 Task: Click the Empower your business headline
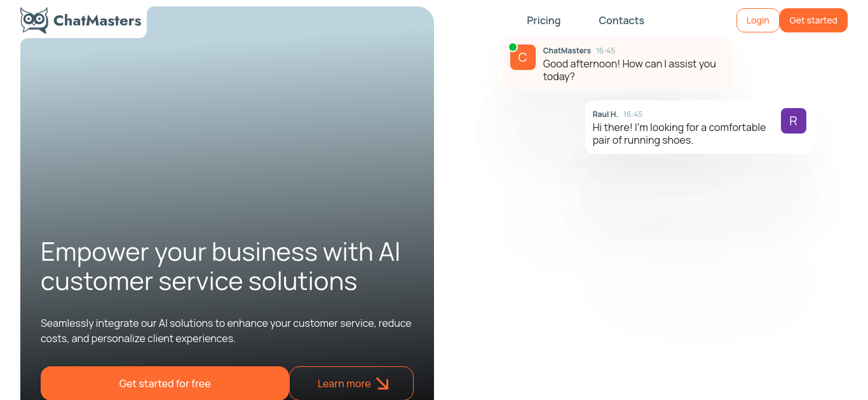(x=220, y=266)
